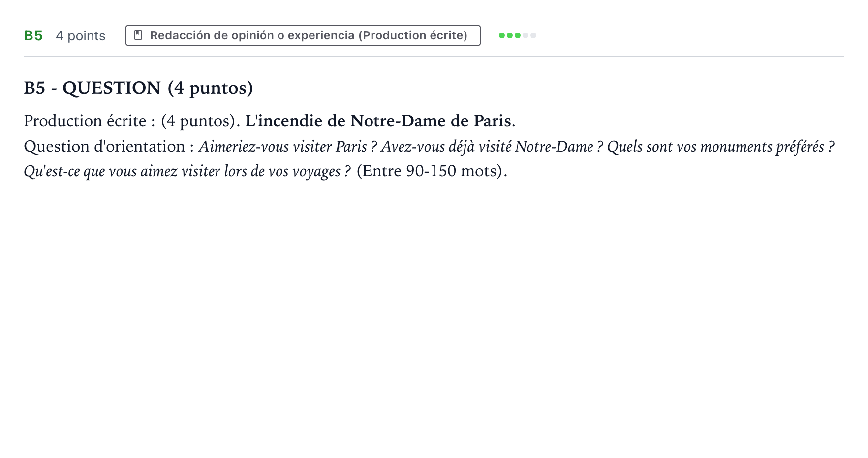Click the text 'Question d'orientation :'
The height and width of the screenshot is (458, 868).
(x=109, y=147)
